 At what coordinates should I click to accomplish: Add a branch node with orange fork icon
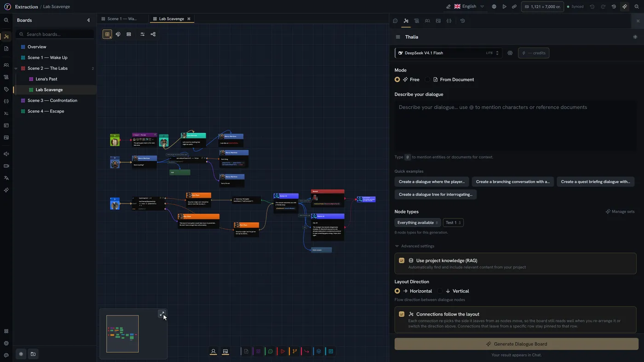pyautogui.click(x=295, y=351)
